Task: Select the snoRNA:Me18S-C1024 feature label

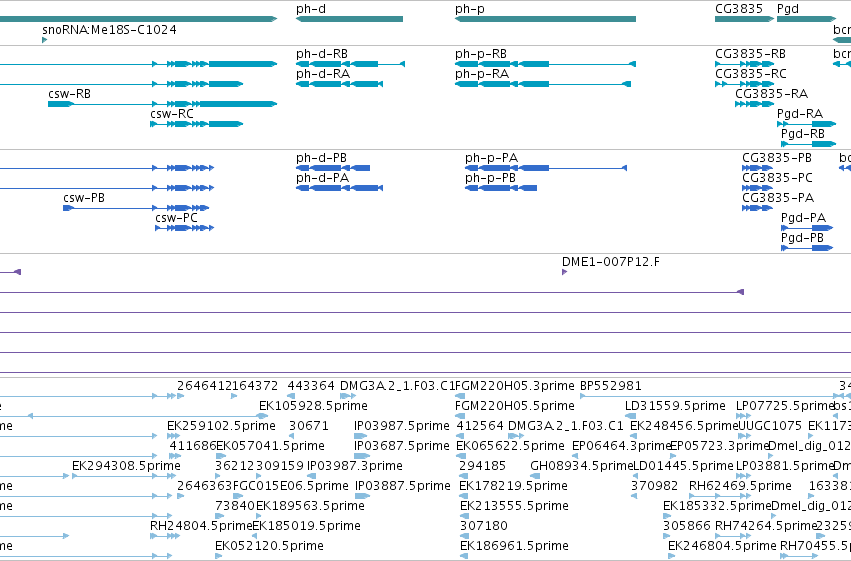Action: (x=109, y=29)
